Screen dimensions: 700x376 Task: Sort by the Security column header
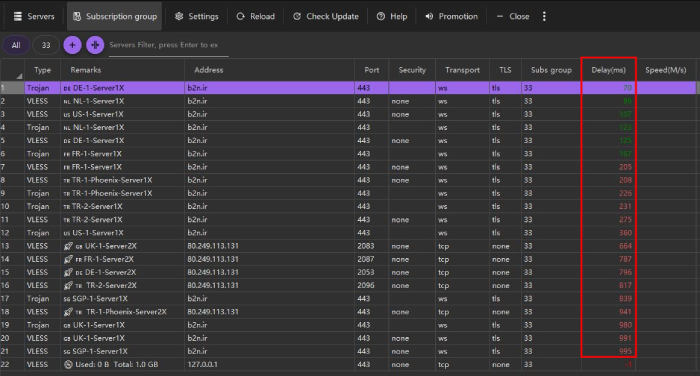pyautogui.click(x=412, y=70)
